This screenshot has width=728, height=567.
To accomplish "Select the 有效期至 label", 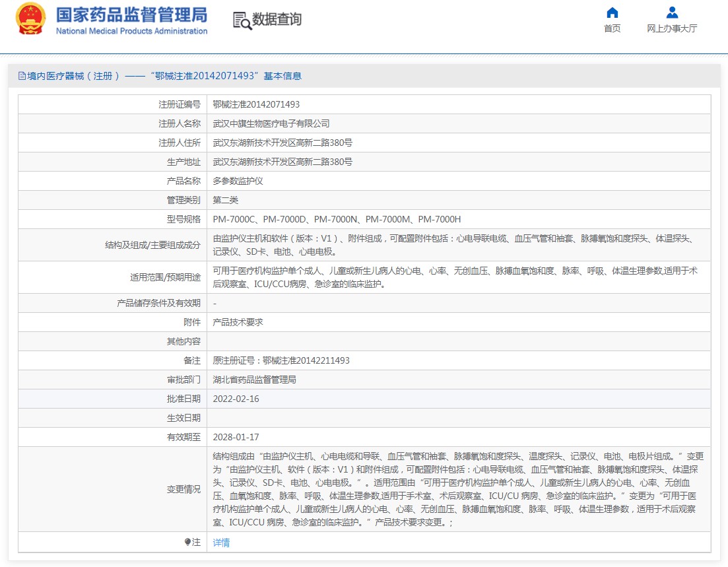I will [183, 437].
